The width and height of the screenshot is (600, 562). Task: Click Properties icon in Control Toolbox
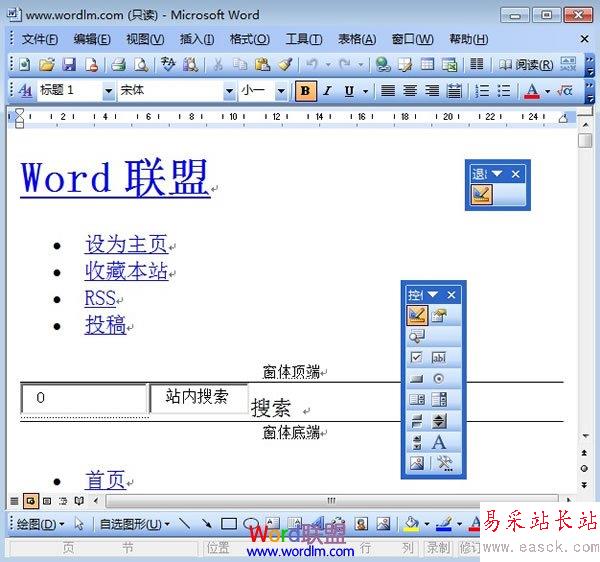[x=439, y=316]
